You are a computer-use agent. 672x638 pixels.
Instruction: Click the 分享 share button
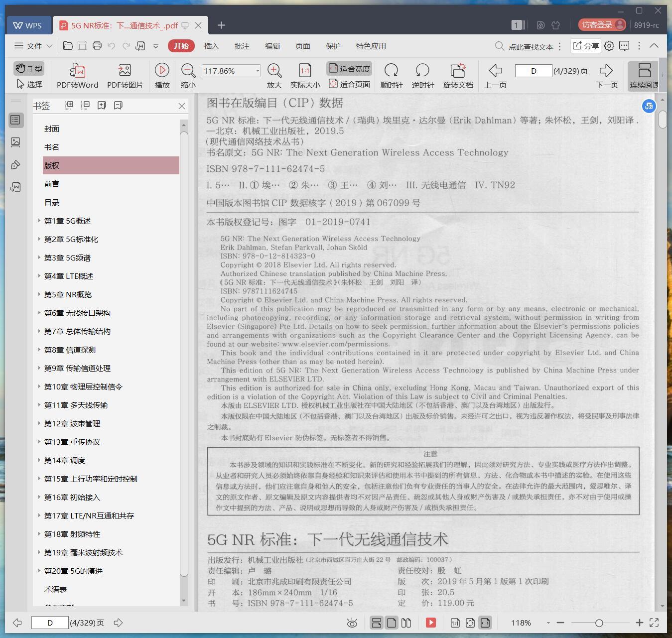coord(585,46)
